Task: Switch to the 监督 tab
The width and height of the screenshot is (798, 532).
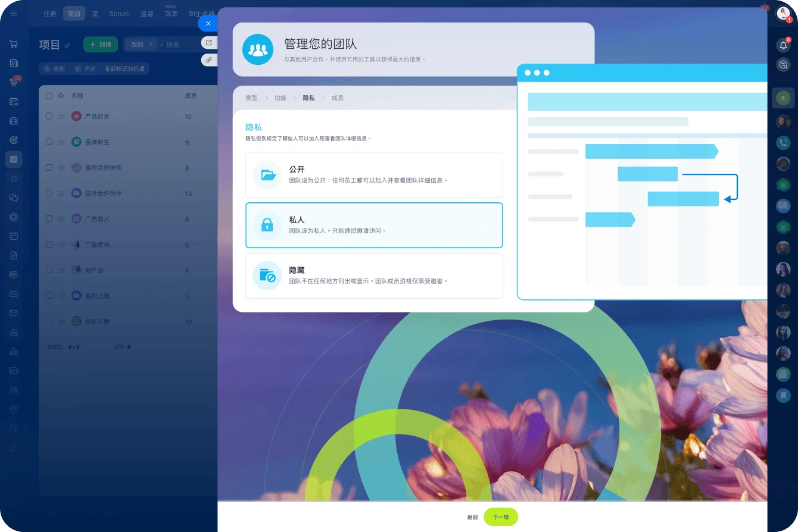Action: click(x=146, y=14)
